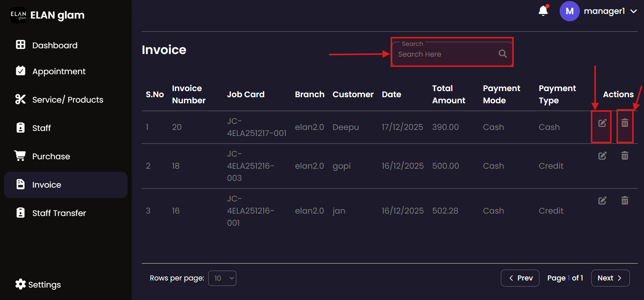The width and height of the screenshot is (644, 300).
Task: Go to the Next page
Action: 610,278
